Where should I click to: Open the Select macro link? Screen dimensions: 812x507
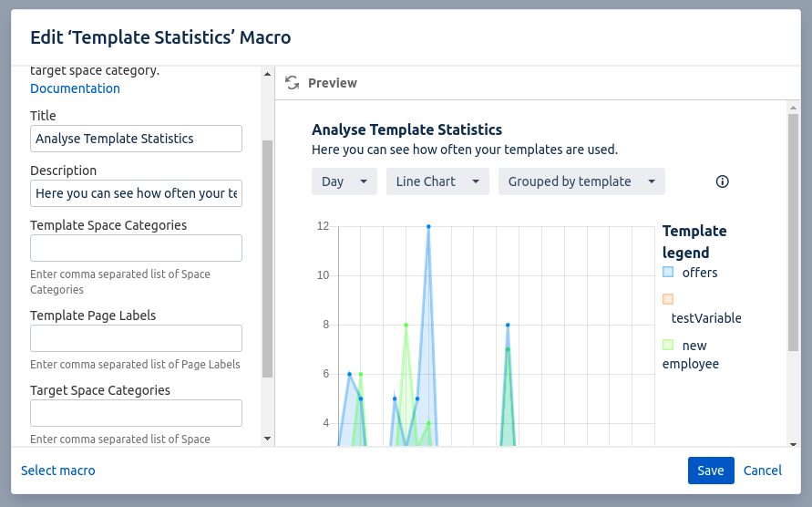(58, 471)
